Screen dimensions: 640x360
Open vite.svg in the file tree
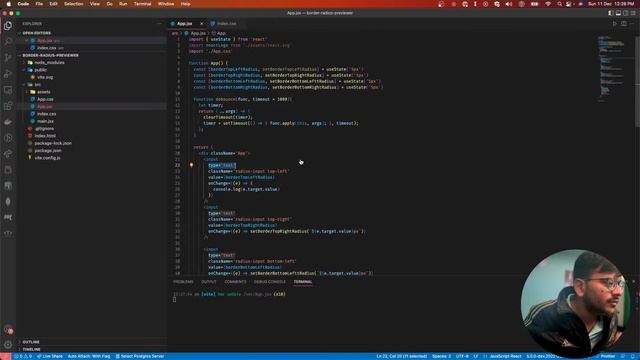45,77
